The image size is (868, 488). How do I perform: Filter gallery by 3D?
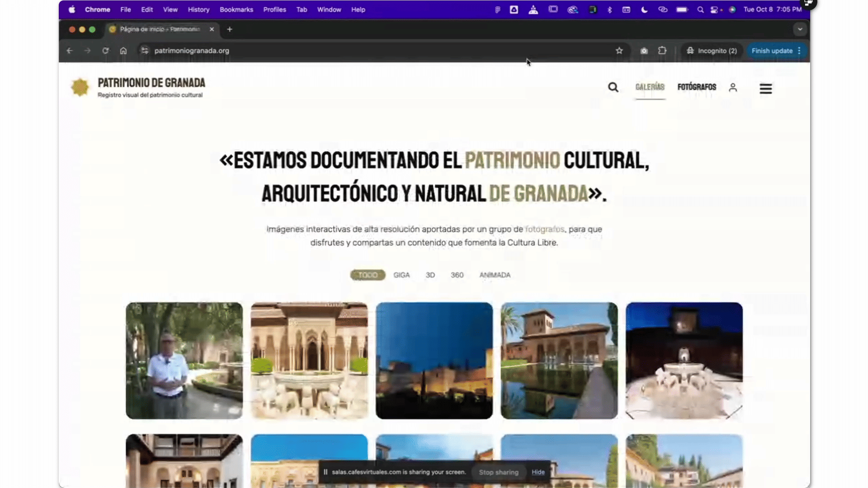[x=430, y=275]
